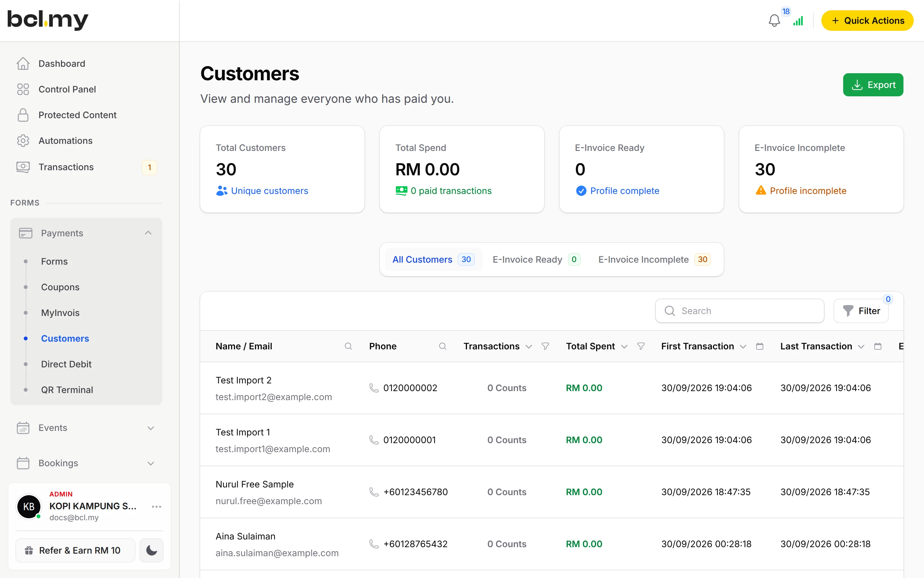The height and width of the screenshot is (578, 924).
Task: Expand the Bookings section
Action: click(151, 463)
